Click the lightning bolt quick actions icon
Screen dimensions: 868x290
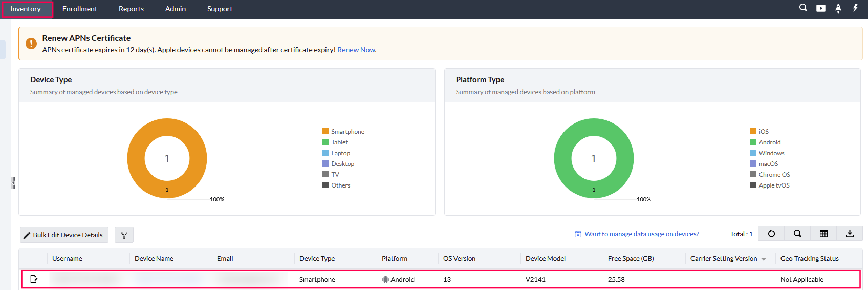[x=855, y=8]
